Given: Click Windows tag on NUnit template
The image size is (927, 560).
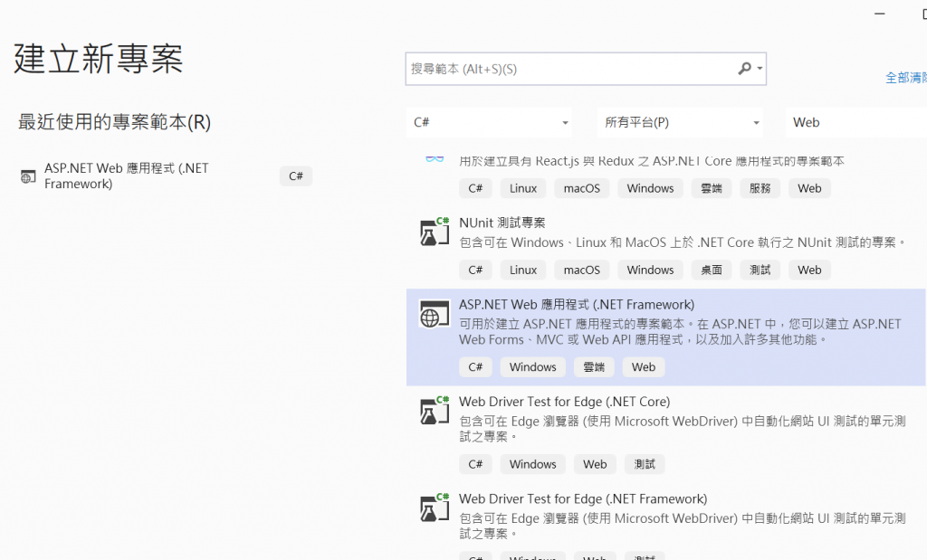Looking at the screenshot, I should [650, 270].
